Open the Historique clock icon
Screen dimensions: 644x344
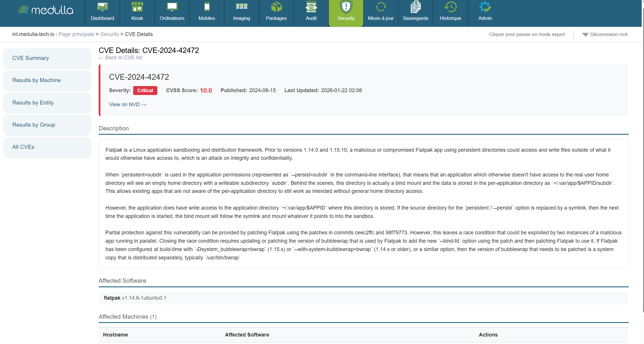[x=450, y=7]
